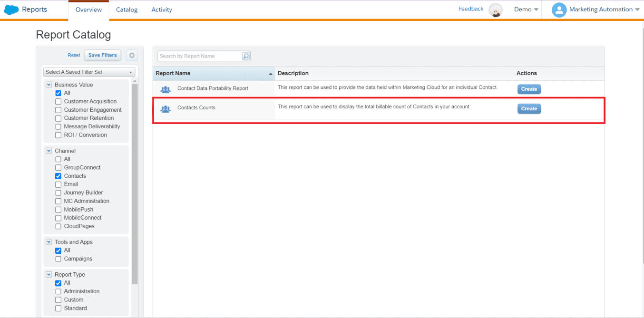Click the Salesforce cloud logo
This screenshot has height=318, width=644.
coord(11,10)
